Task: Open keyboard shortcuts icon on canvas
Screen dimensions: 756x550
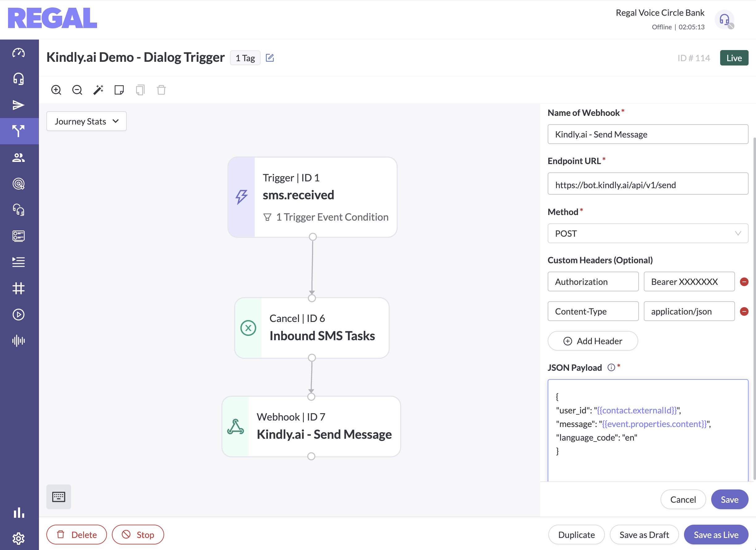Action: pyautogui.click(x=59, y=496)
